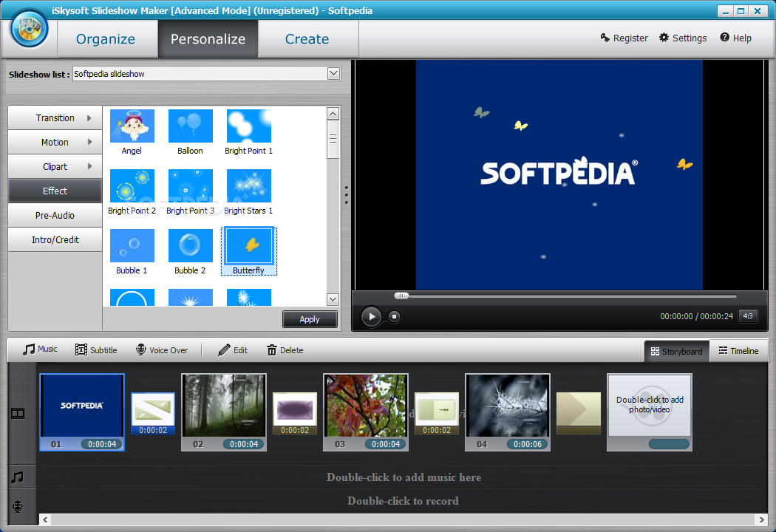The image size is (776, 532).
Task: Click the Music toolbar icon
Action: tap(30, 349)
